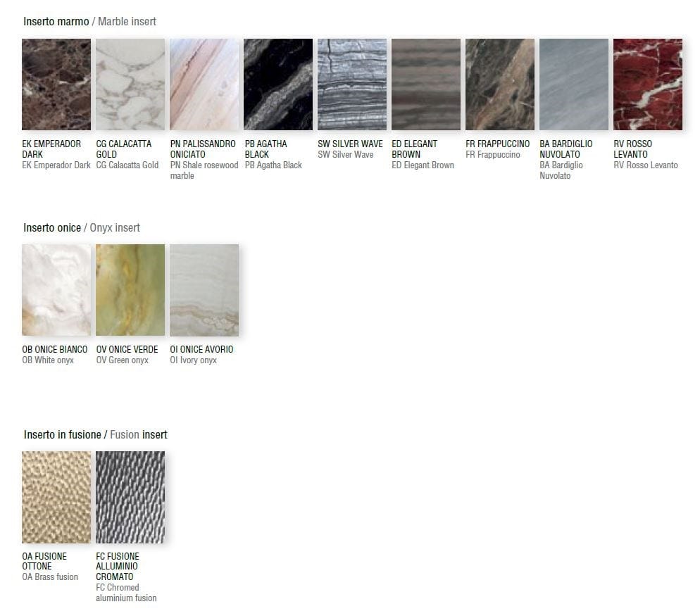Choose the Elegant Brown marble sample
The width and height of the screenshot is (700, 611).
pos(426,84)
